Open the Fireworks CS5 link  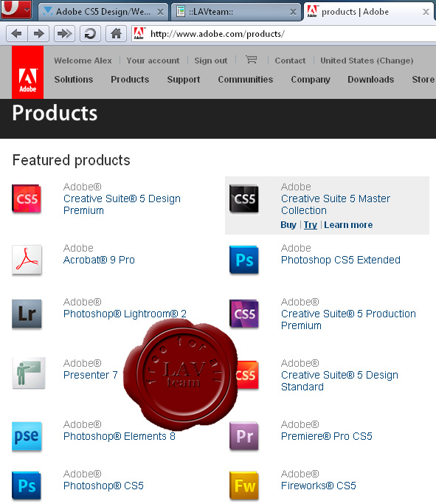click(319, 486)
